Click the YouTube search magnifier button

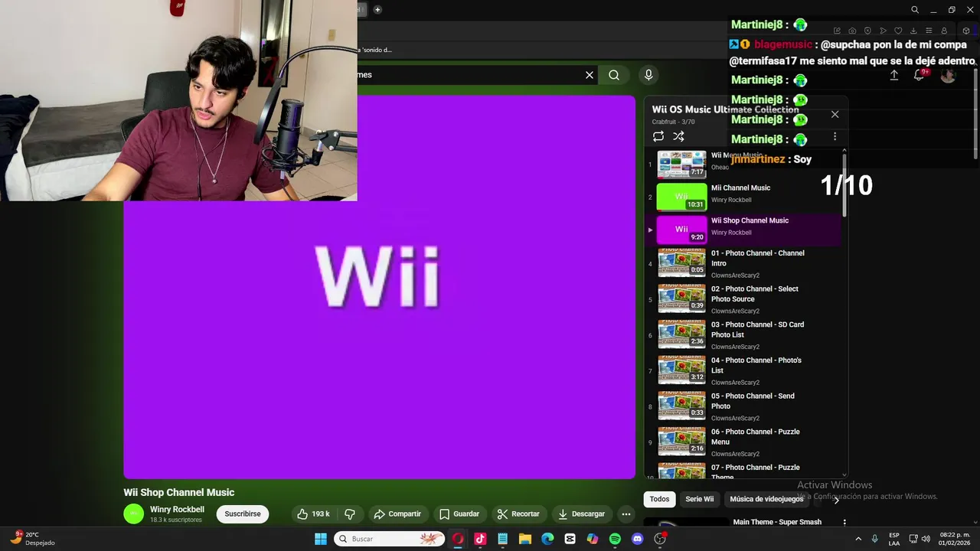click(614, 75)
